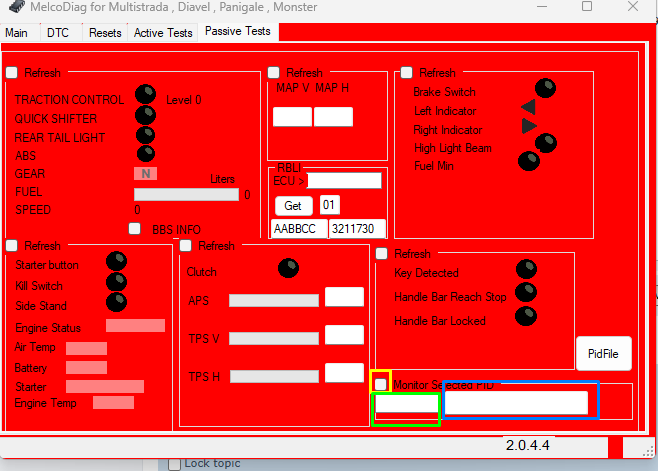Open the DTC tab
The image size is (658, 471).
tap(58, 33)
